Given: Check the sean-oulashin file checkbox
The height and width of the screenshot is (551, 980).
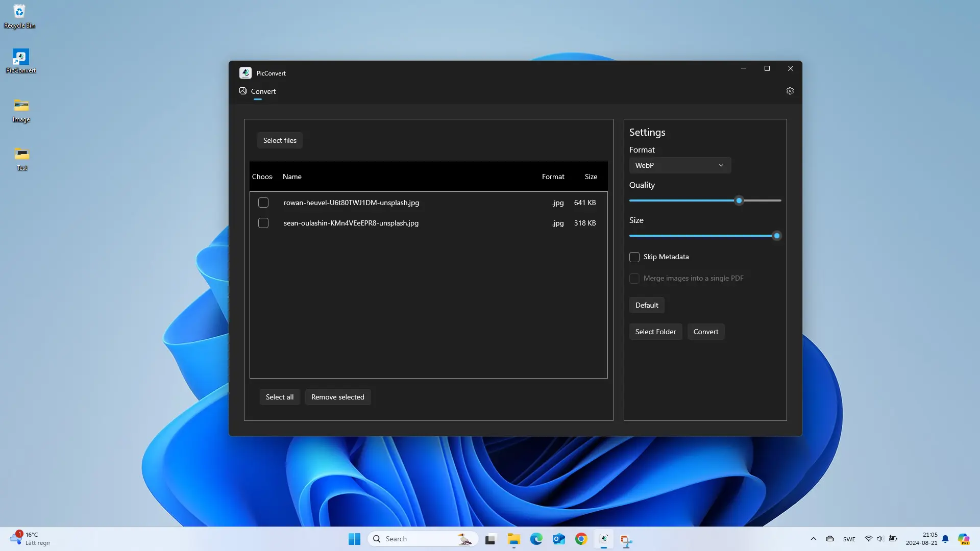Looking at the screenshot, I should pyautogui.click(x=263, y=223).
